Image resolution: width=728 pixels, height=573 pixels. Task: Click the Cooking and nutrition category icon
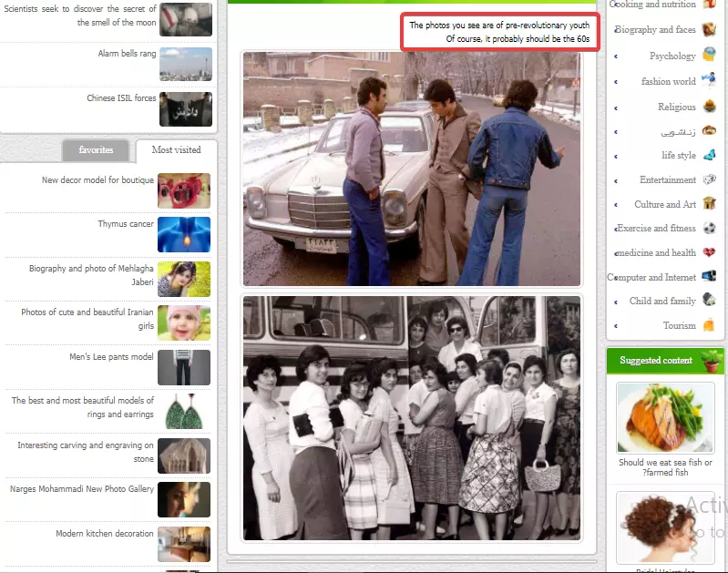709,5
